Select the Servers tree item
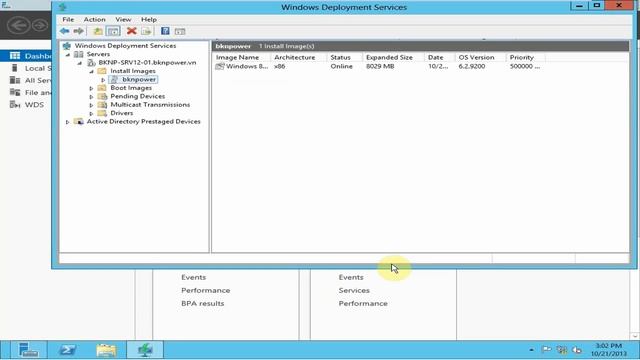The height and width of the screenshot is (360, 640). click(x=98, y=54)
